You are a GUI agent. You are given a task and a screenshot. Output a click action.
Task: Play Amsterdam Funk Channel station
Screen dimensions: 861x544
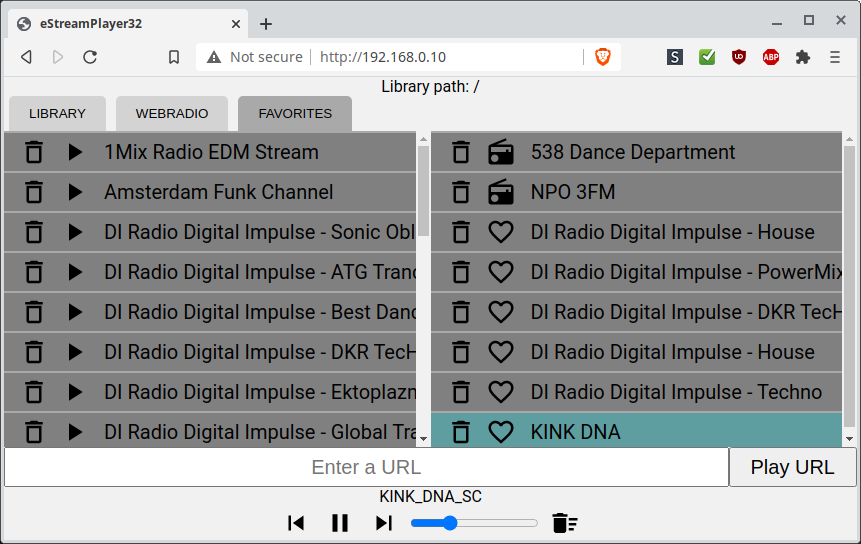(x=75, y=192)
